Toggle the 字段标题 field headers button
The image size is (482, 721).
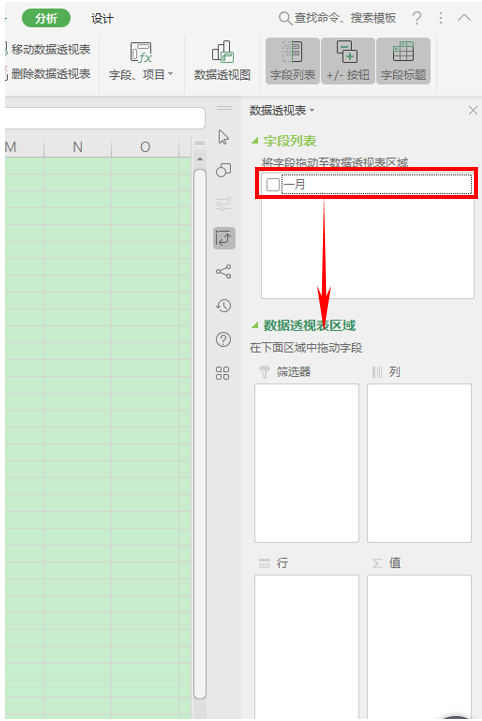403,61
